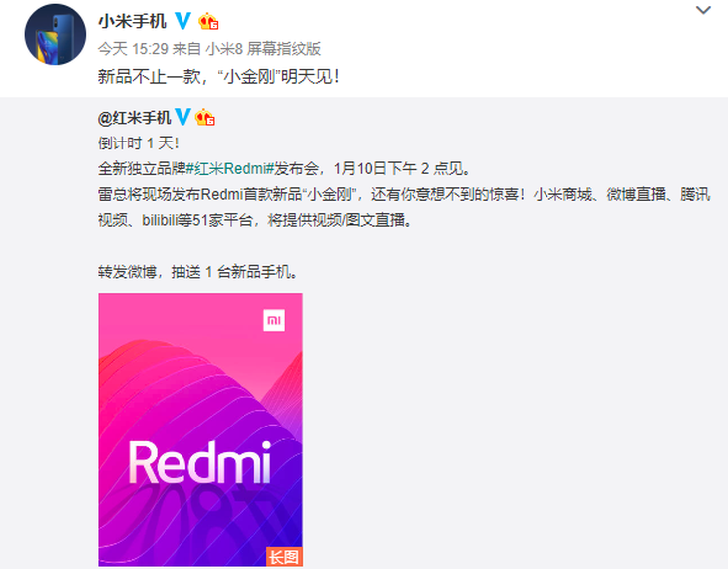Image resolution: width=728 pixels, height=569 pixels.
Task: Open the 小米手机 profile avatar
Action: 55,34
